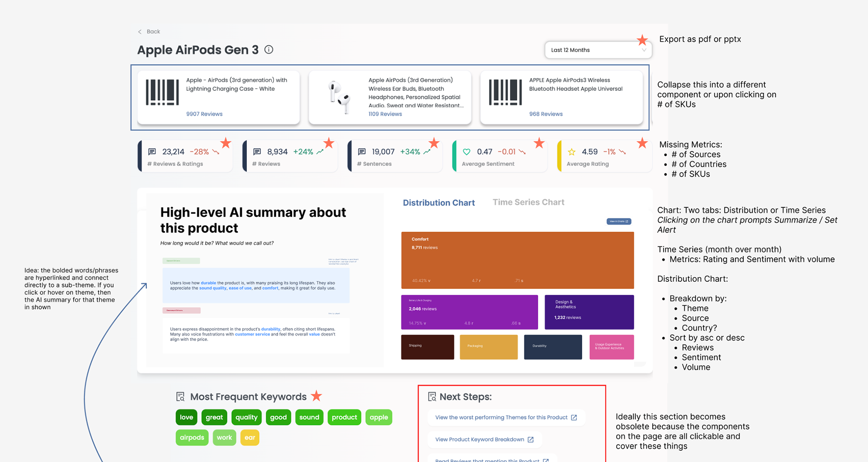Select the 'apple' keyword chip
868x462 pixels.
[x=379, y=417]
